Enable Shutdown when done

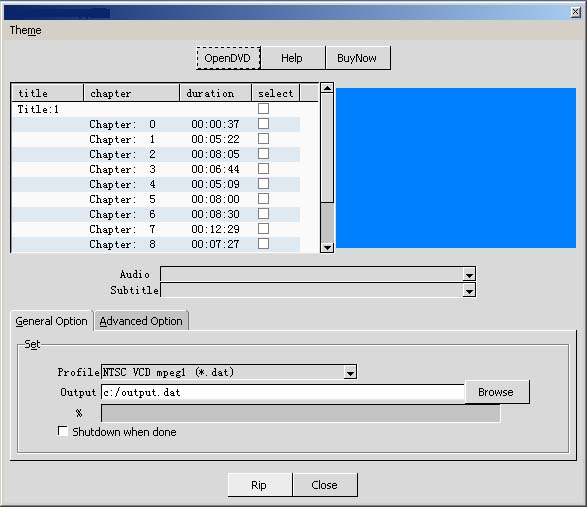(x=63, y=431)
